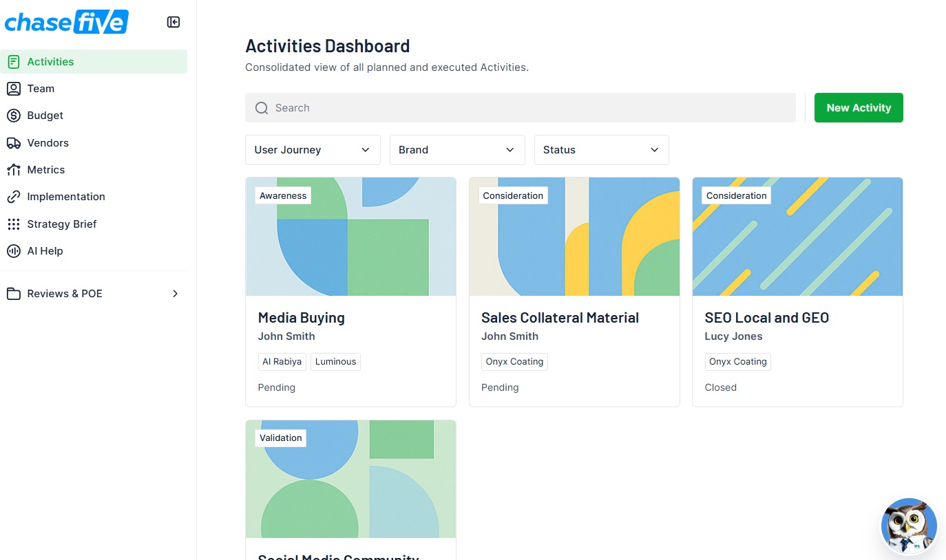The width and height of the screenshot is (946, 560).
Task: Click the Metrics chart icon in sidebar
Action: pyautogui.click(x=13, y=170)
